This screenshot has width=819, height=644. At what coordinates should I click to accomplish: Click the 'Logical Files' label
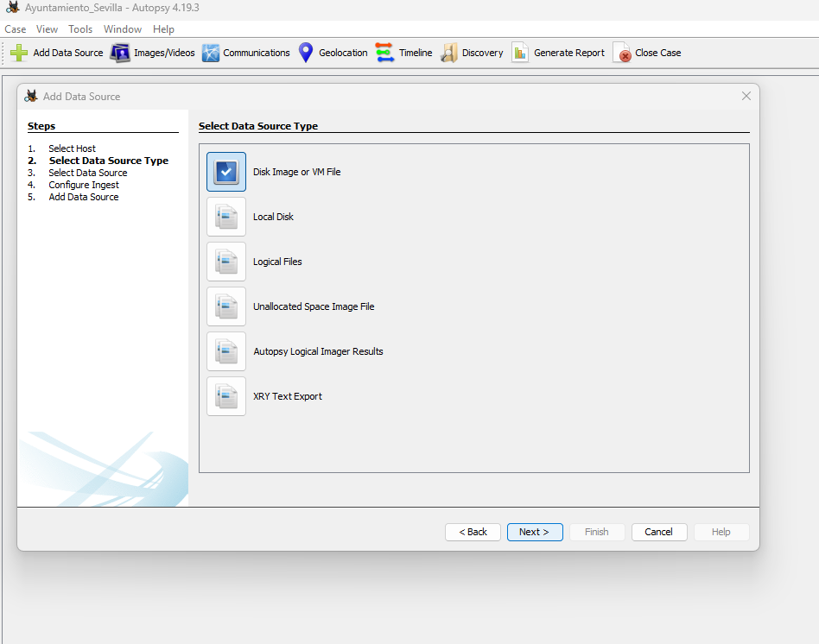tap(277, 262)
